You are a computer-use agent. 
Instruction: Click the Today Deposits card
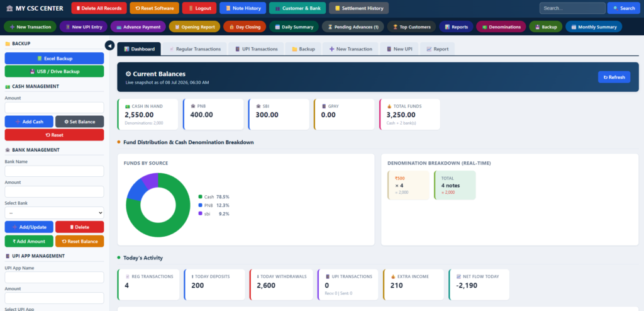[214, 285]
